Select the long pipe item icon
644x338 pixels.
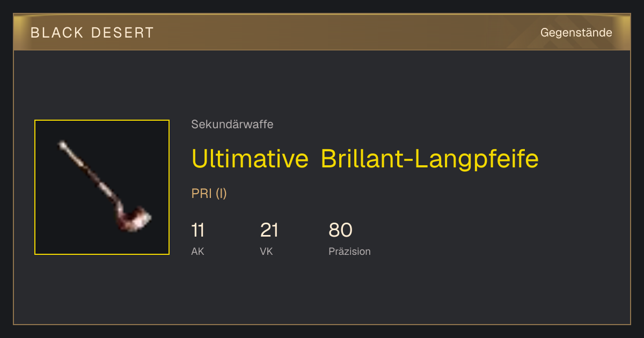coord(102,187)
